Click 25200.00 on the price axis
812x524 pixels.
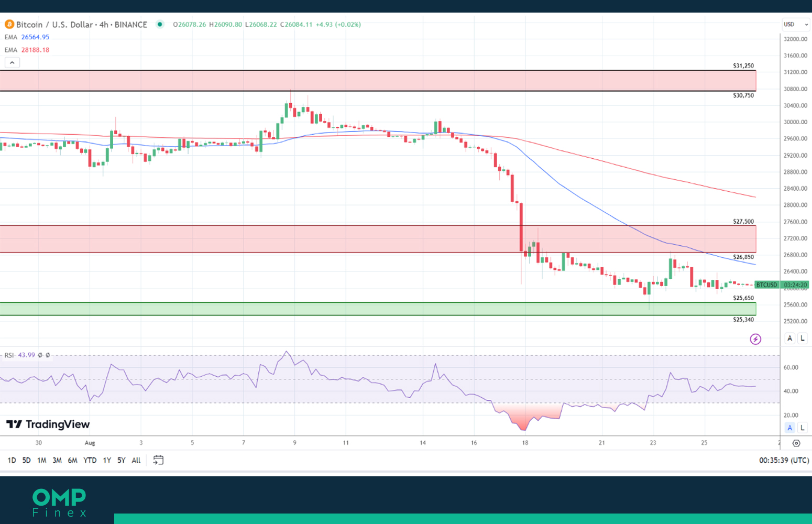pos(795,321)
